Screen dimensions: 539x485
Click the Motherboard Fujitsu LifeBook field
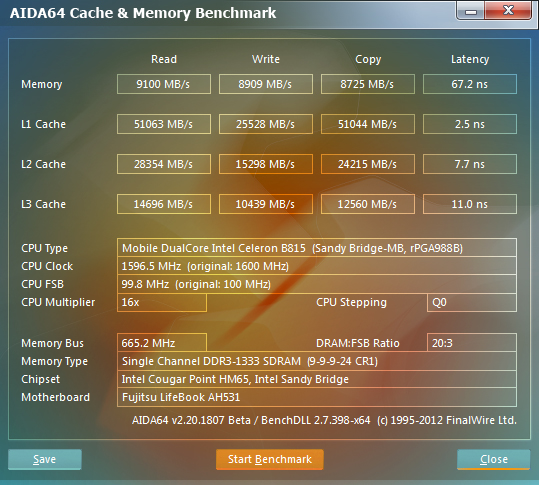tap(317, 397)
